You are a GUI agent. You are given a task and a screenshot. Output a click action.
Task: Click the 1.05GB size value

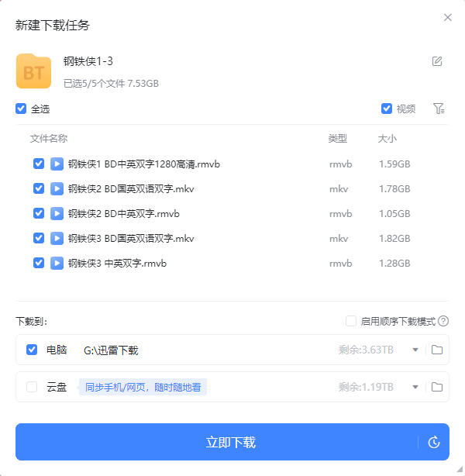click(394, 214)
